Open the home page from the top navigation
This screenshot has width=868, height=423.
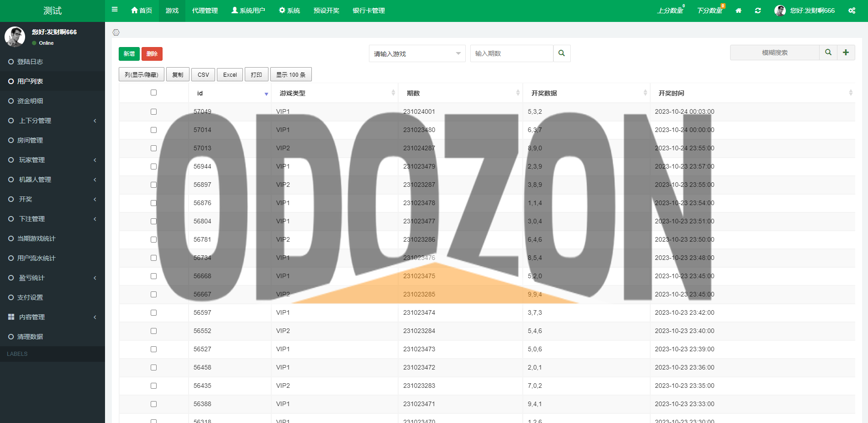(x=142, y=11)
